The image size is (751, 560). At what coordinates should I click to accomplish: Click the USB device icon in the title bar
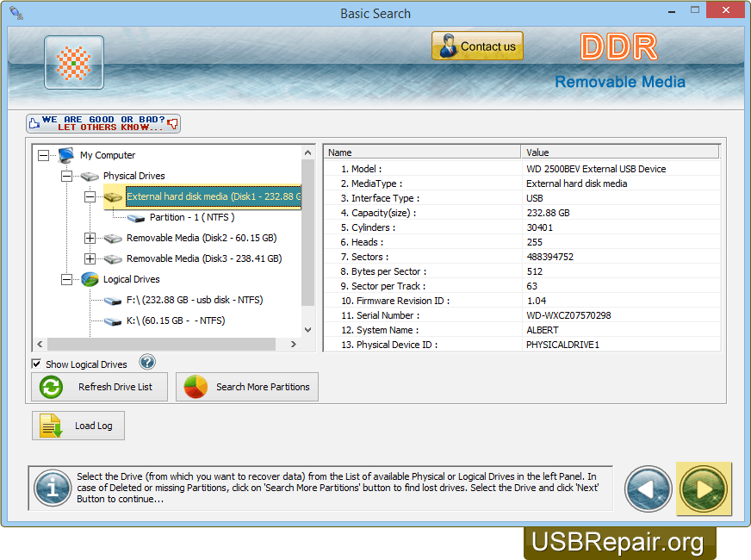click(x=16, y=13)
